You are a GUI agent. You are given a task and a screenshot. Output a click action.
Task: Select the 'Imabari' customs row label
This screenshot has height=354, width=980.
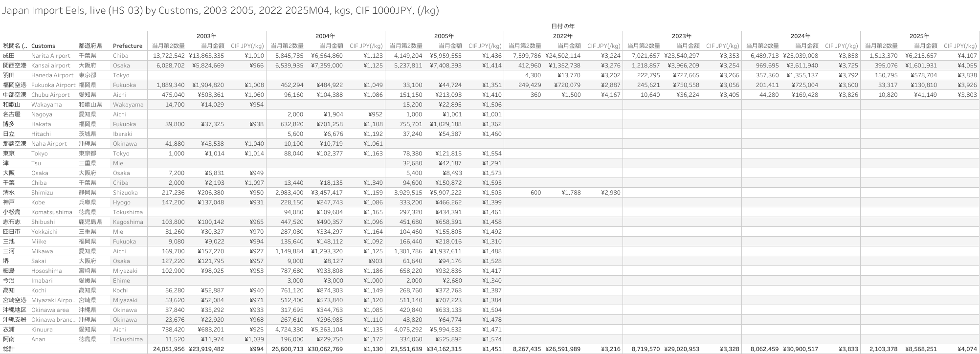point(42,281)
